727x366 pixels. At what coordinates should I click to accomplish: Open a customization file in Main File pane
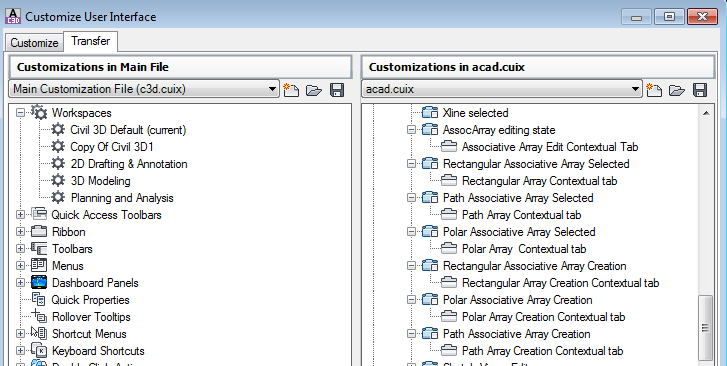314,90
